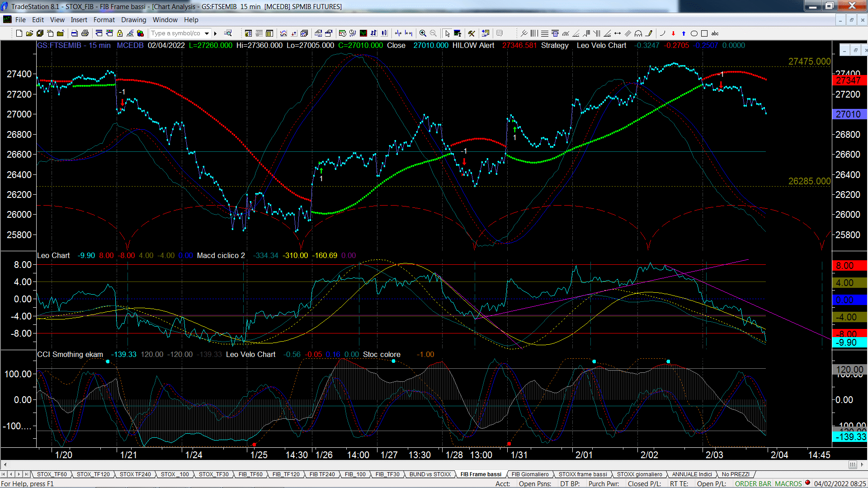Click the last-tab navigation arrow
Viewport: 868px width, 488px height.
click(26, 474)
